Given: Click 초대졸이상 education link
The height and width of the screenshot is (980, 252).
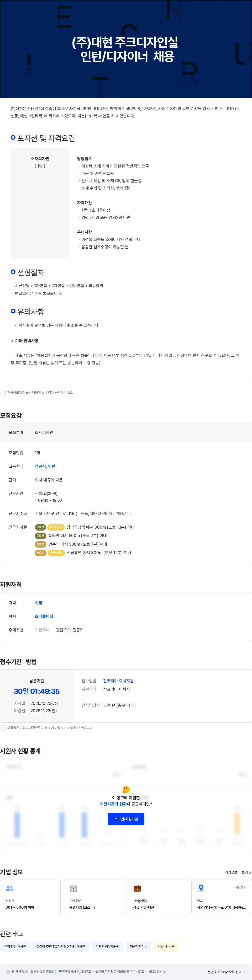Looking at the screenshot, I should (x=44, y=616).
